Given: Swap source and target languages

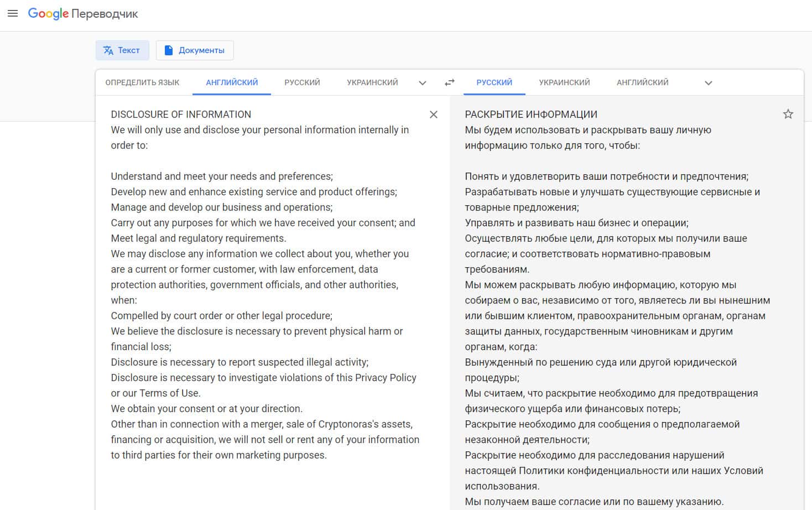Looking at the screenshot, I should 450,82.
